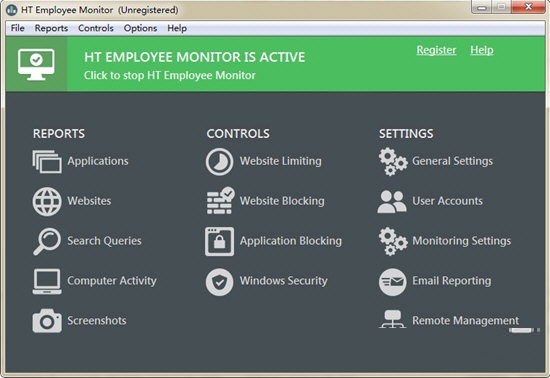Toggle monitoring via the green monitor icon

36,65
